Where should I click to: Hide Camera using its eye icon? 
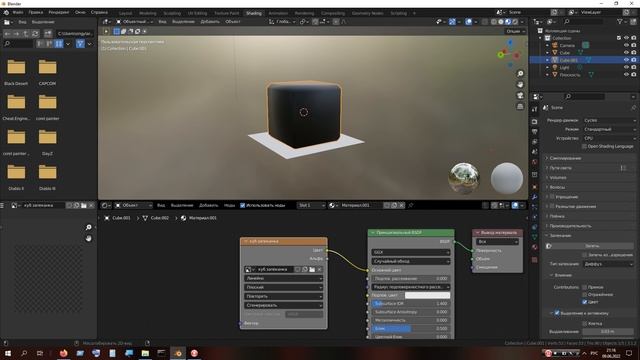pyautogui.click(x=626, y=45)
